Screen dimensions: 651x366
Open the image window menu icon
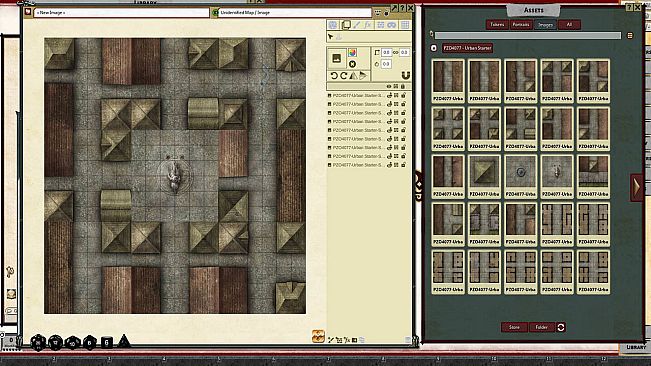[377, 13]
